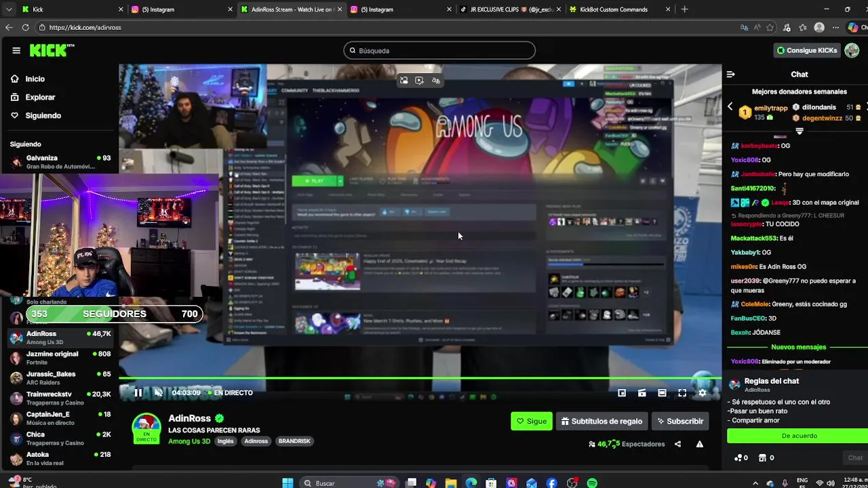
Task: Open Chica channel in sidebar
Action: click(x=60, y=438)
